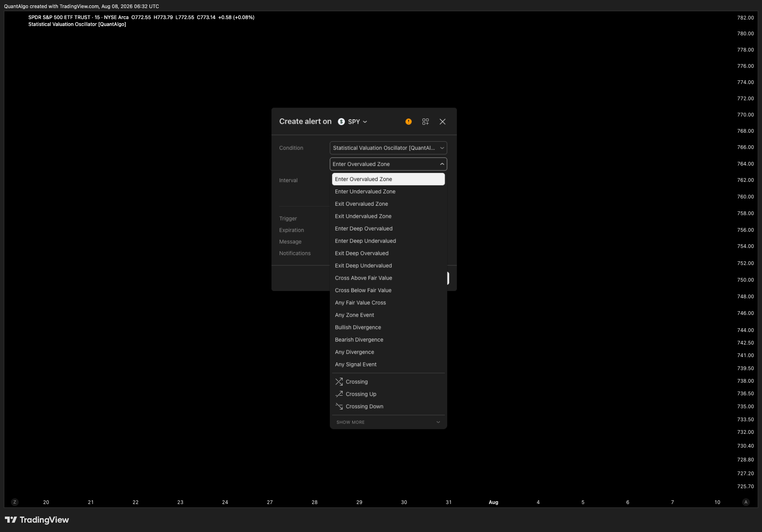
Task: Click the Statistical Valuation Oscillator indicator legend
Action: tap(77, 24)
